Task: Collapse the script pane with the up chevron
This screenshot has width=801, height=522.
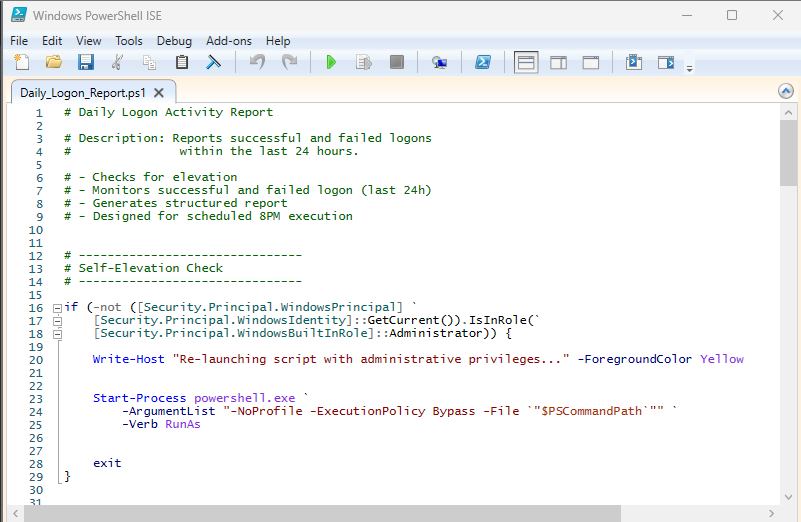Action: pos(786,91)
